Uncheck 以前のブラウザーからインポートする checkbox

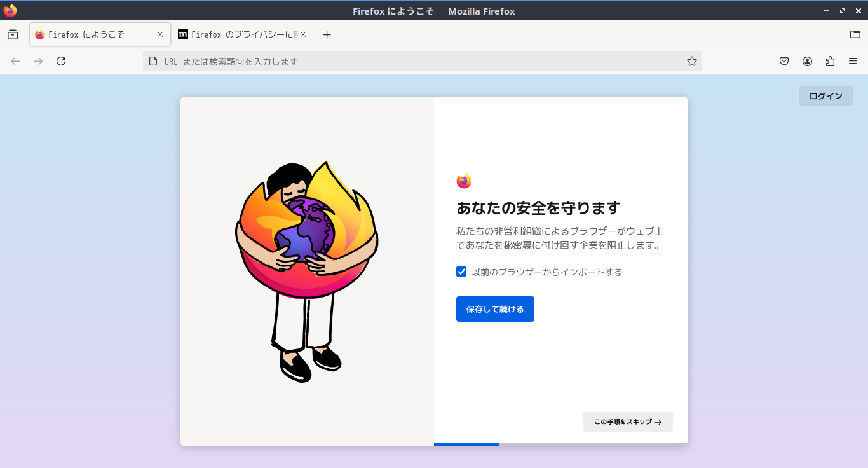point(461,272)
